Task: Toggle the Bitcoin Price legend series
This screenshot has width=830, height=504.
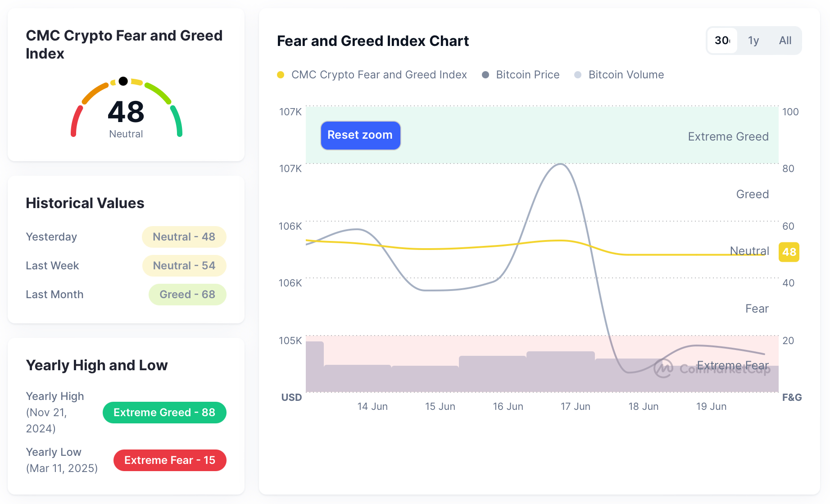Action: tap(527, 75)
